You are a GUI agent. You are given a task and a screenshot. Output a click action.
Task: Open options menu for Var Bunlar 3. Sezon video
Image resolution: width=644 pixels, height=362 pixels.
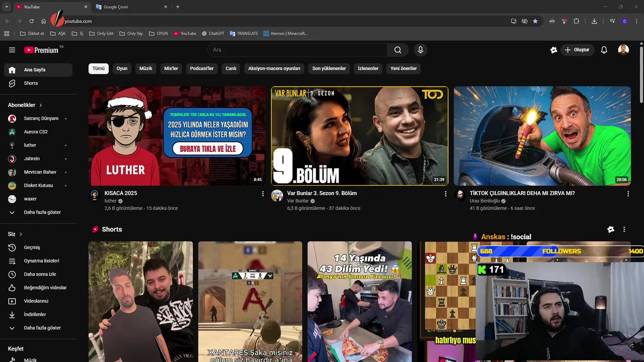[x=445, y=194]
